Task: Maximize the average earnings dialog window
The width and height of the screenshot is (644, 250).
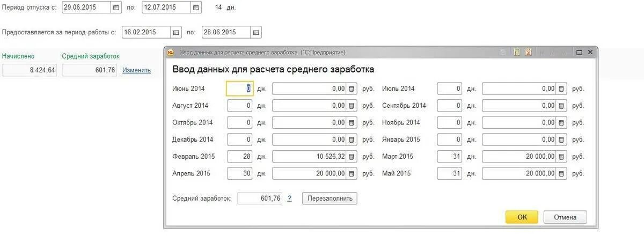Action: tap(580, 52)
